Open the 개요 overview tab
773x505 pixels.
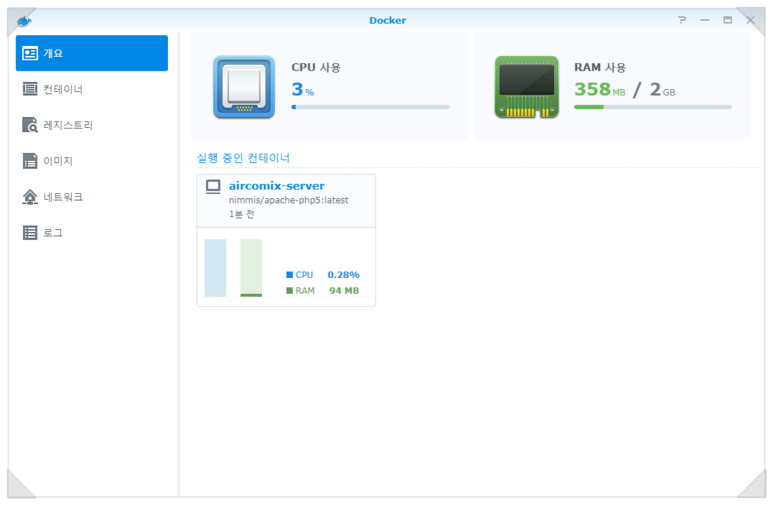[x=92, y=53]
